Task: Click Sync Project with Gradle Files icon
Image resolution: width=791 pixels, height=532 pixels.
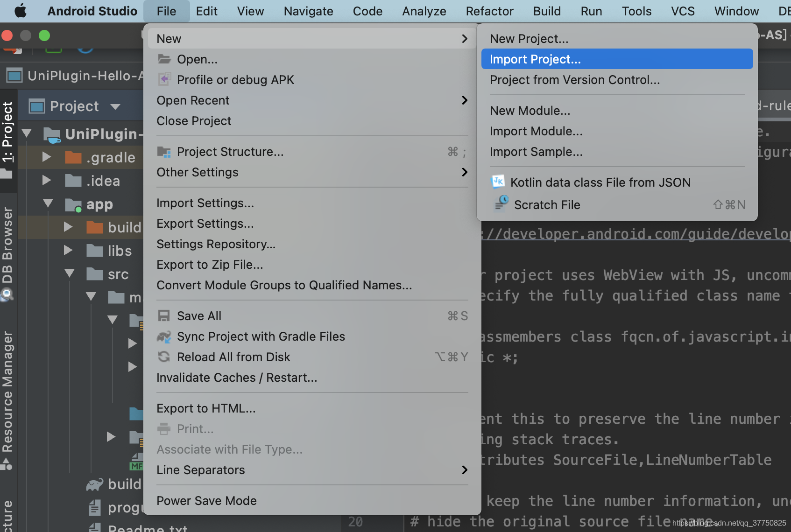Action: tap(164, 336)
